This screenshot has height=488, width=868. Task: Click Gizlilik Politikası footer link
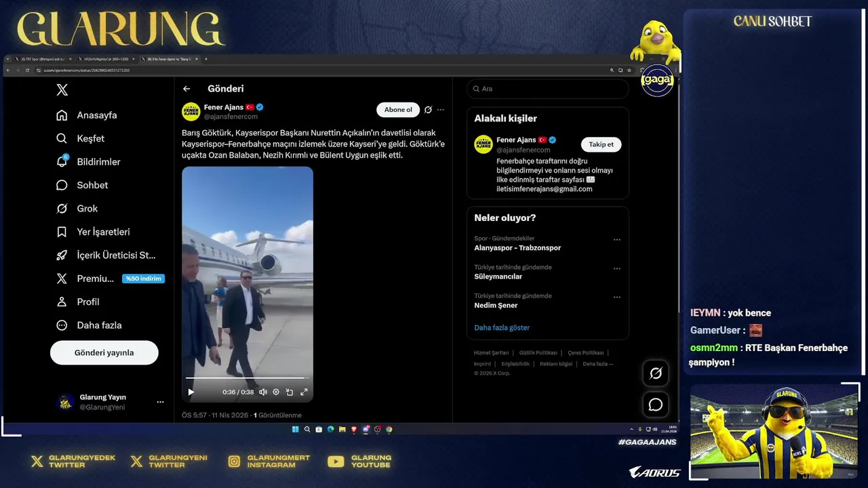tap(538, 352)
